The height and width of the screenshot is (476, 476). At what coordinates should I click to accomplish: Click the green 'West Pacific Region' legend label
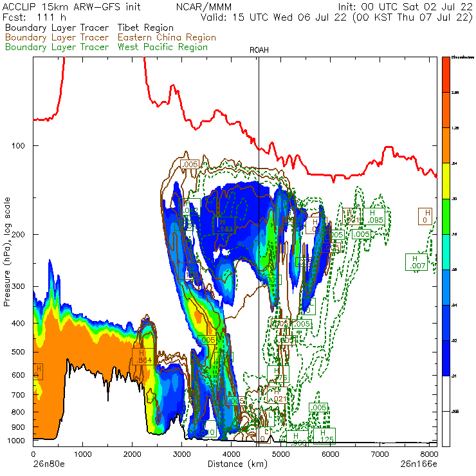163,47
